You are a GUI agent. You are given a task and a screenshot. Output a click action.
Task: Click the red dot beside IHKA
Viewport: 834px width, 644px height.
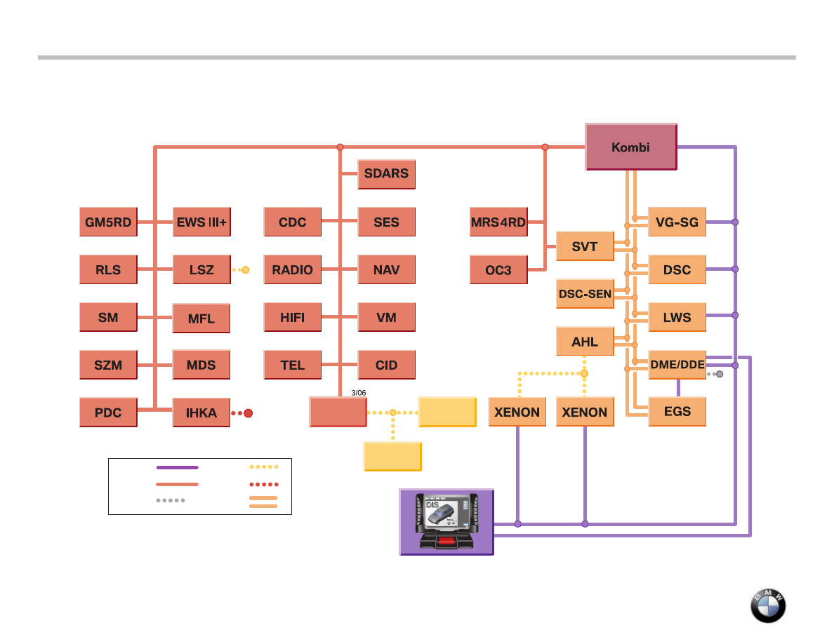pos(248,413)
